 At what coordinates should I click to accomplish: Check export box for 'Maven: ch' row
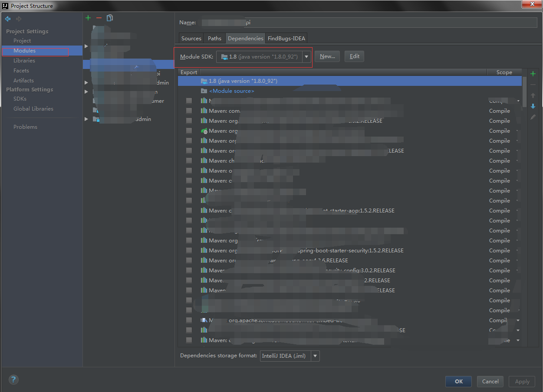(189, 161)
